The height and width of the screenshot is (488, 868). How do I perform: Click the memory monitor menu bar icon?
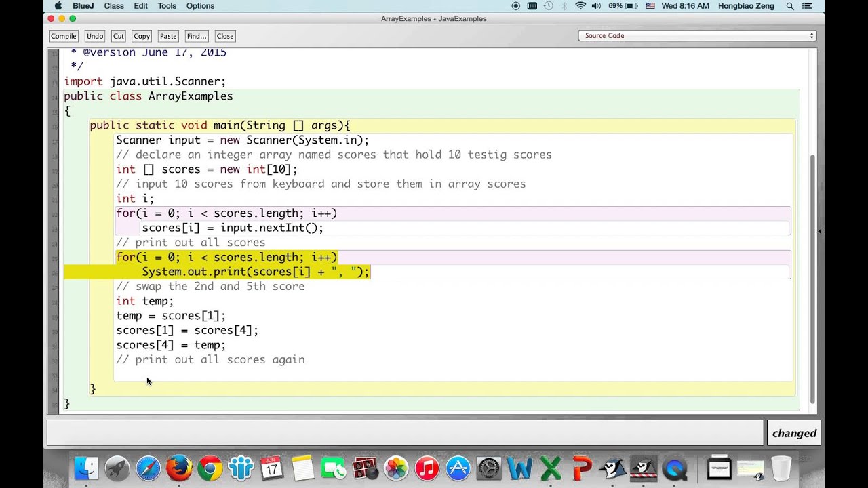[x=532, y=6]
